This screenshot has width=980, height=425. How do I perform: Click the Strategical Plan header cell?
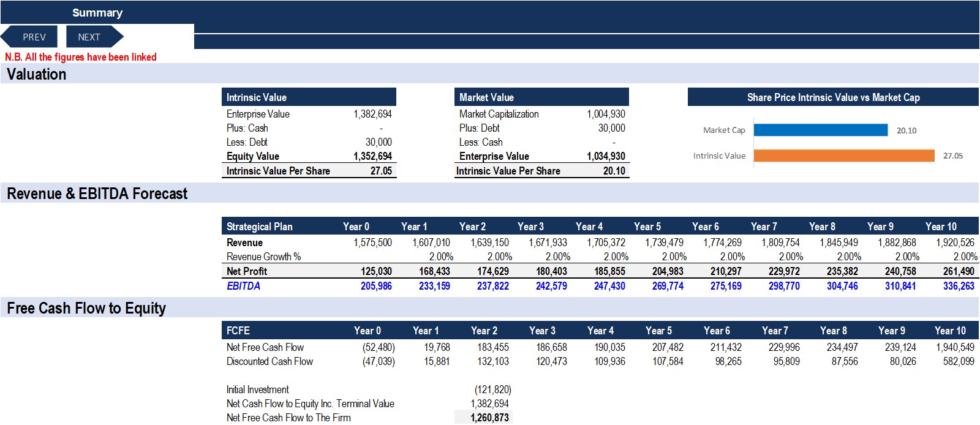click(x=259, y=227)
